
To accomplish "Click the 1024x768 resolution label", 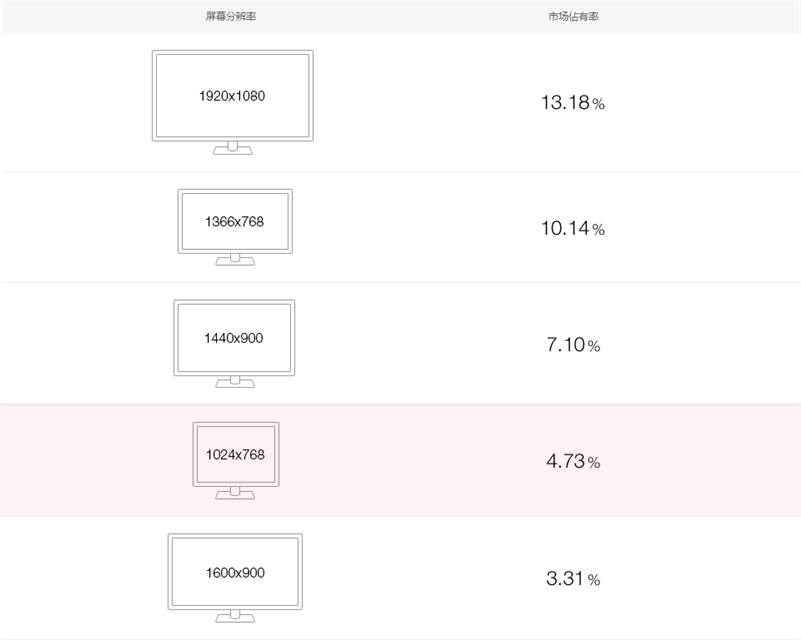I will pyautogui.click(x=235, y=454).
